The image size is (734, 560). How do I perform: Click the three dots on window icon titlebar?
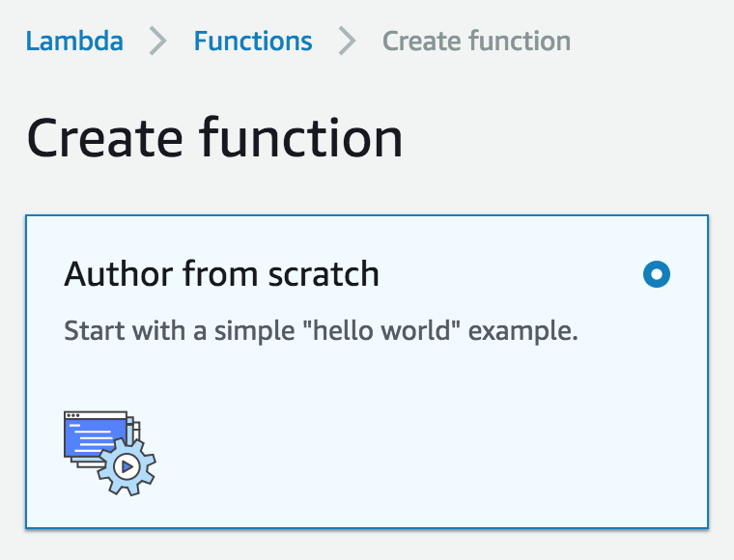click(72, 416)
